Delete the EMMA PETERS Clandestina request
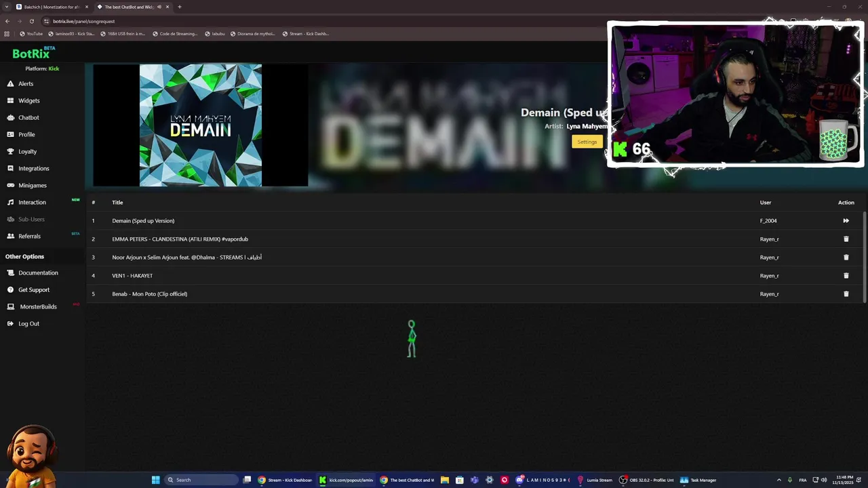868x488 pixels. pyautogui.click(x=846, y=239)
